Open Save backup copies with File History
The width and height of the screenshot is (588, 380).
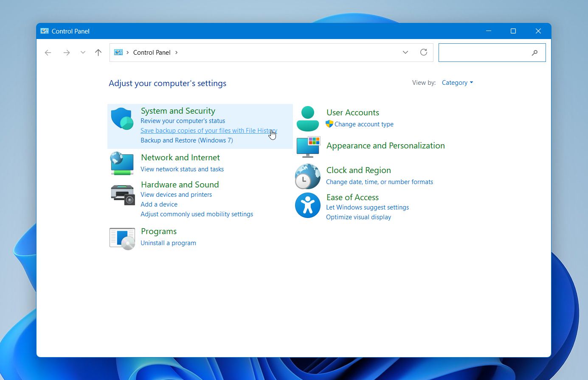point(209,131)
